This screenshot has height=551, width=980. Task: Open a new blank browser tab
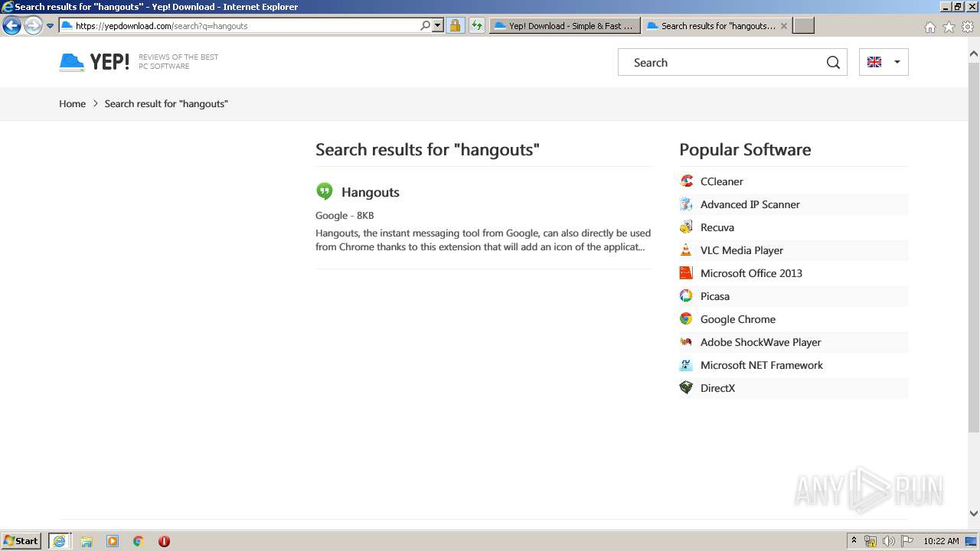[803, 25]
